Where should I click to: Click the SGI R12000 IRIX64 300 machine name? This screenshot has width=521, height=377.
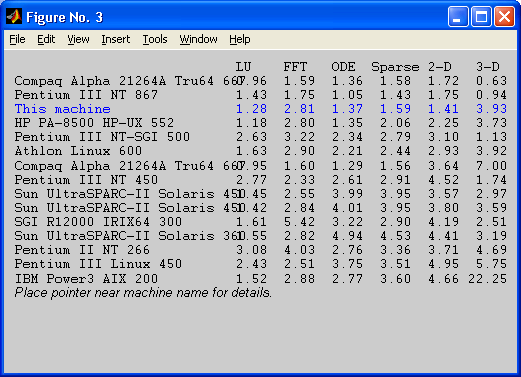tap(98, 222)
